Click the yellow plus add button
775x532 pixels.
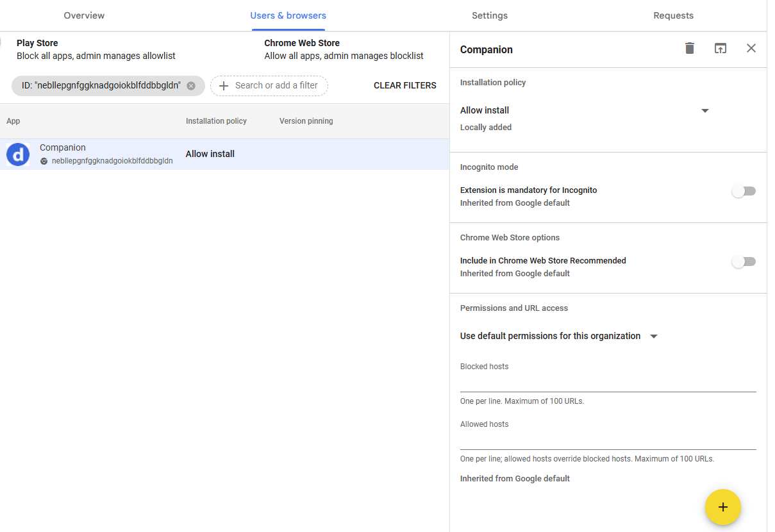(x=722, y=507)
